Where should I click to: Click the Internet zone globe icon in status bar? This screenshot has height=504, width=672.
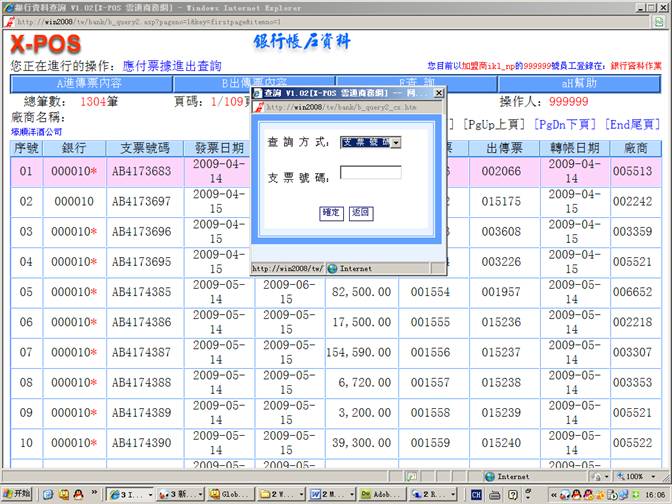tap(489, 477)
